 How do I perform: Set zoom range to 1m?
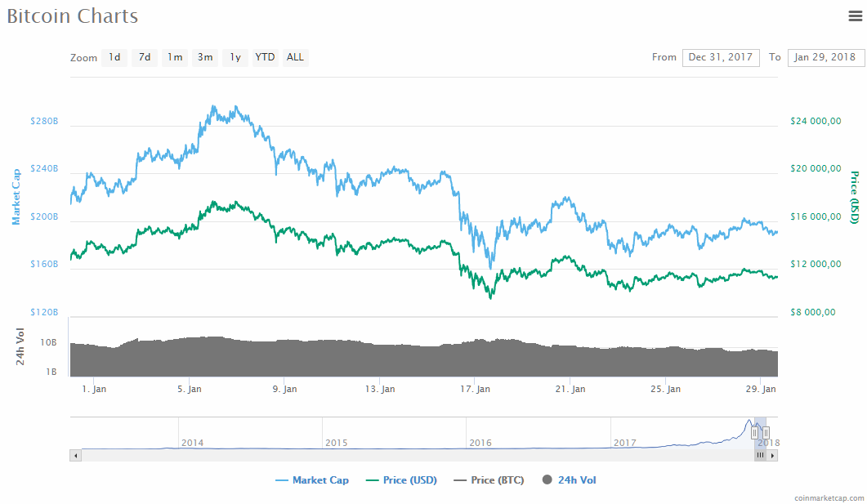(x=175, y=57)
